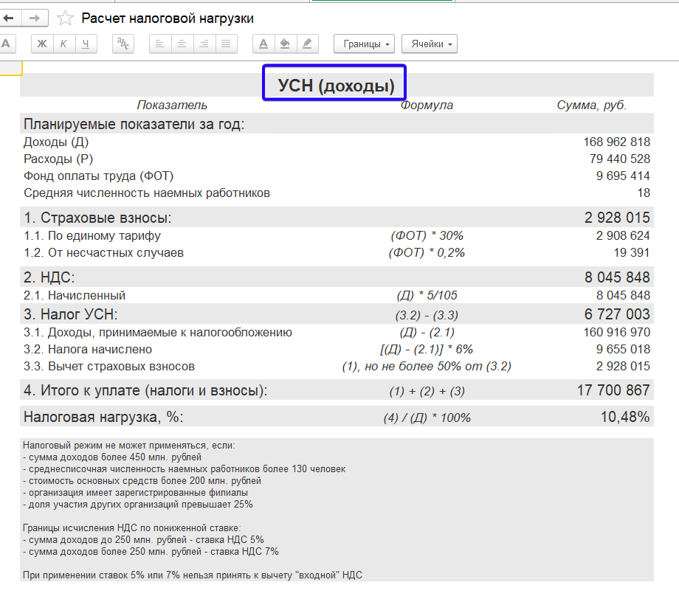Toggle underline formatting (Ч)
Image resolution: width=679 pixels, height=616 pixels.
coord(86,44)
